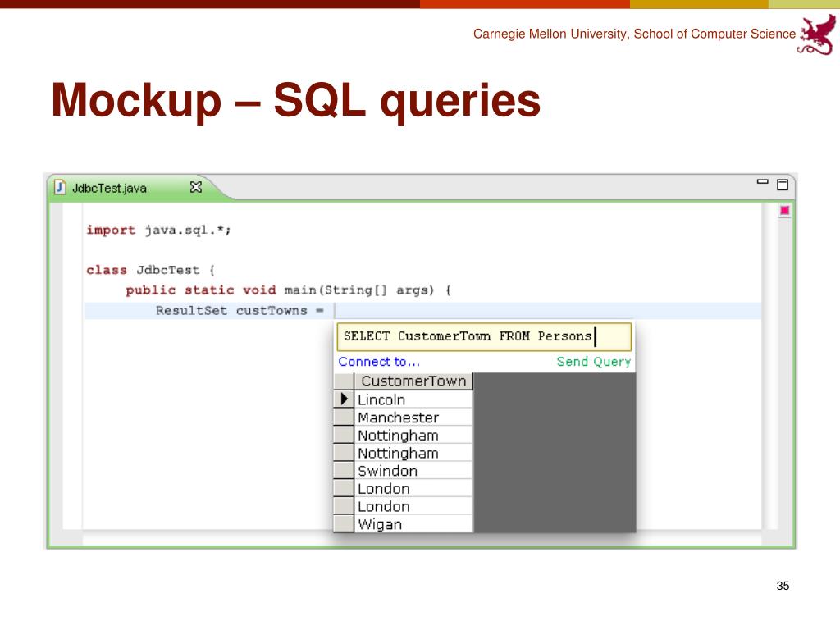Screen dimensions: 840x630
Task: Click the current-row arrow beside Lincoln
Action: tap(344, 399)
